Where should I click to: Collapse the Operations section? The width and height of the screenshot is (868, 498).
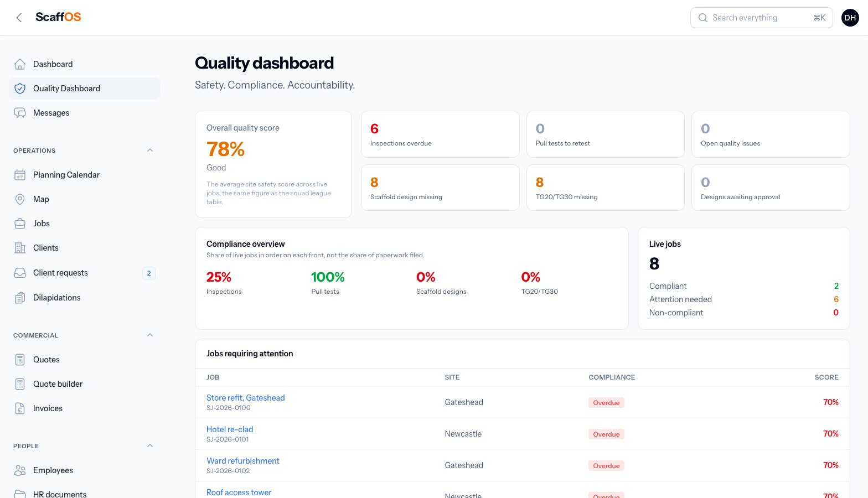[x=150, y=151]
